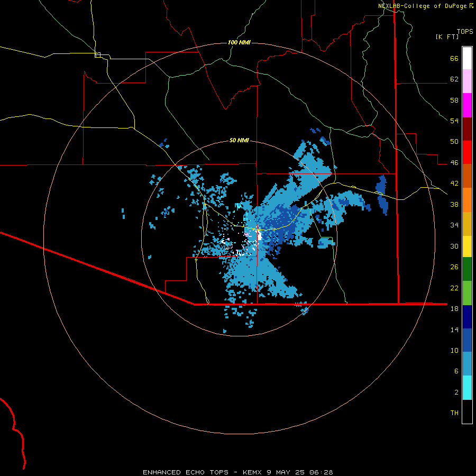Viewport: 476px width, 476px height.
Task: Click the '50 NMI' range ring label
Action: point(239,140)
